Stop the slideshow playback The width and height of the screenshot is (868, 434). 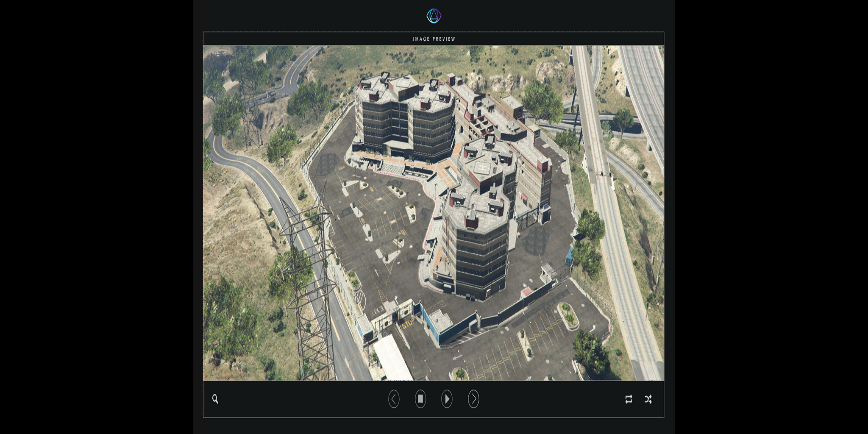coord(420,399)
